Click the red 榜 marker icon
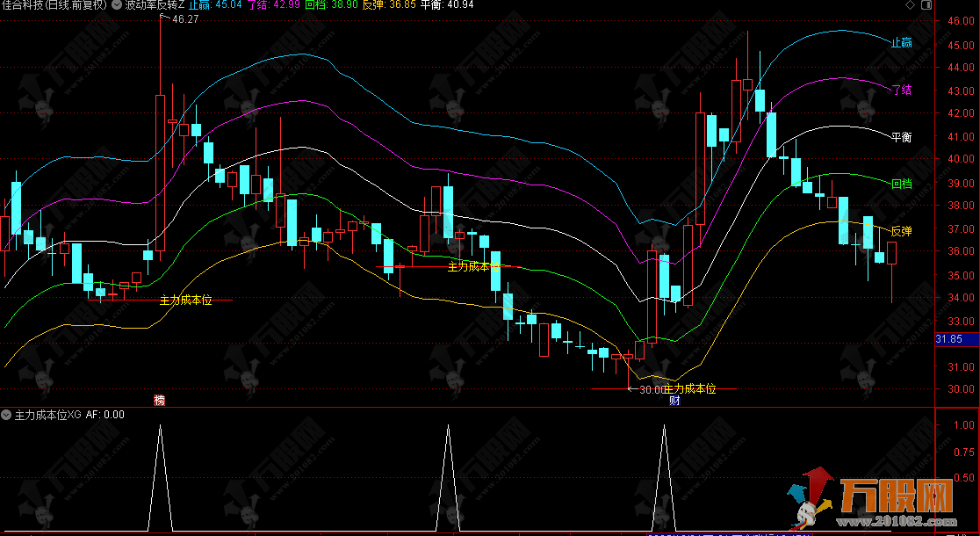The image size is (980, 536). pos(159,401)
